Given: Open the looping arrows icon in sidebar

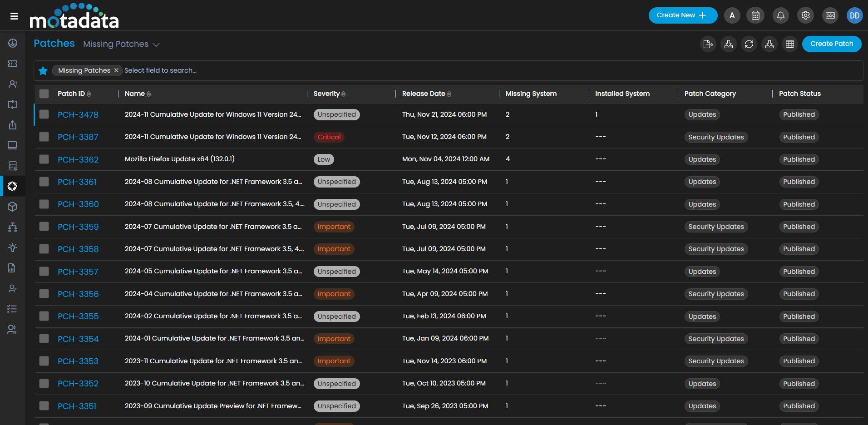Looking at the screenshot, I should 13,104.
